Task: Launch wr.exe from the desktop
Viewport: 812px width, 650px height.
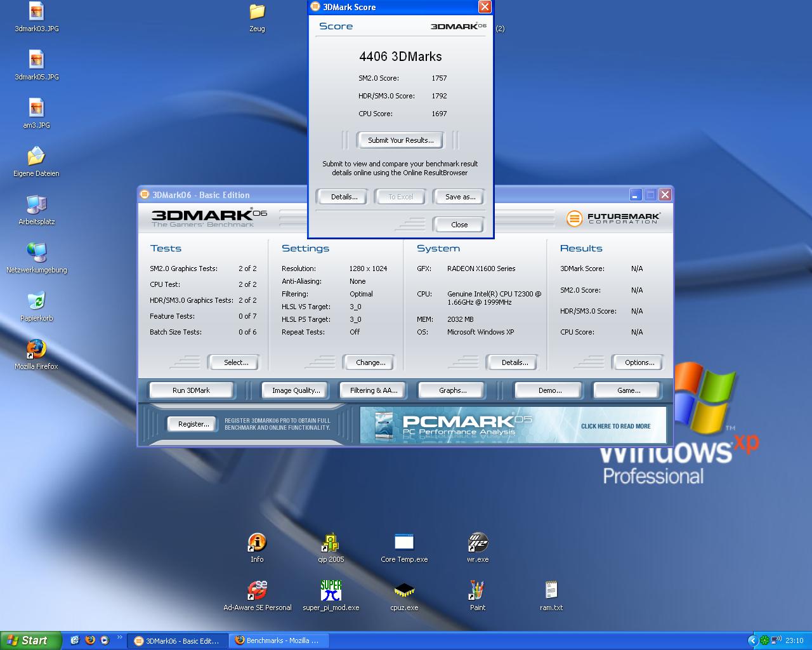Action: [478, 548]
